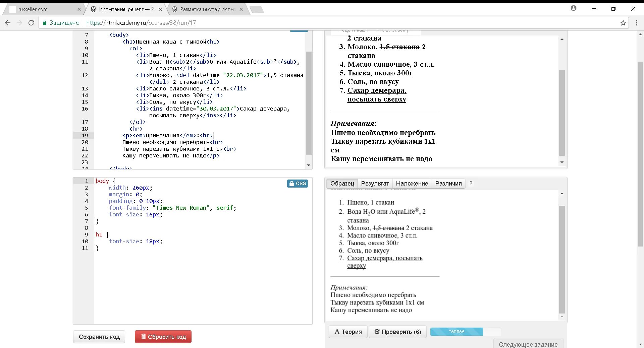644x348 pixels.
Task: View the green secure-site padlock info
Action: tap(44, 23)
